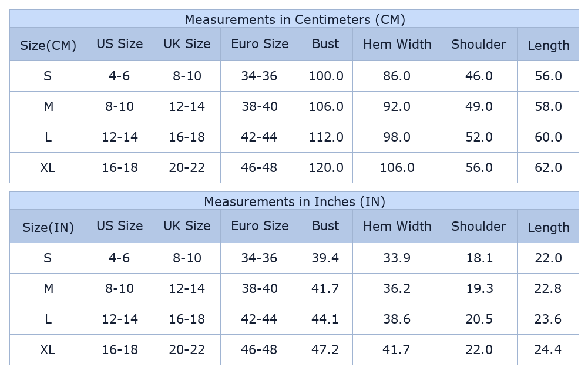This screenshot has width=588, height=377.
Task: Select the 47.2 bust value in inches
Action: click(325, 349)
